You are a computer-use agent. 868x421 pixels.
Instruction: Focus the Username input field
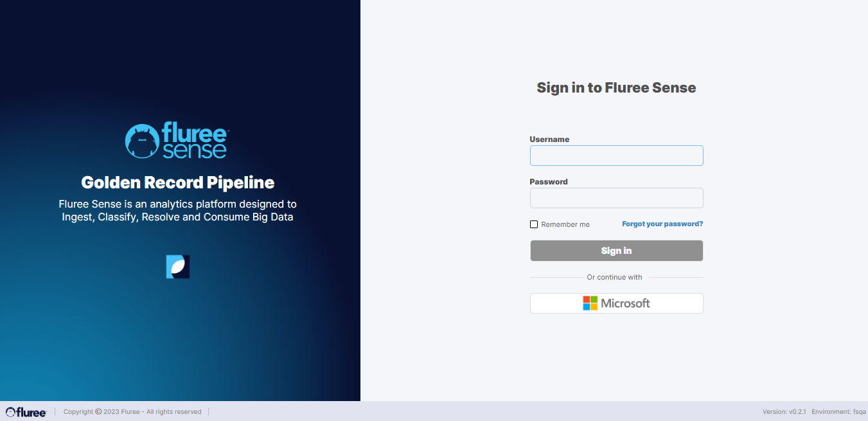point(616,156)
